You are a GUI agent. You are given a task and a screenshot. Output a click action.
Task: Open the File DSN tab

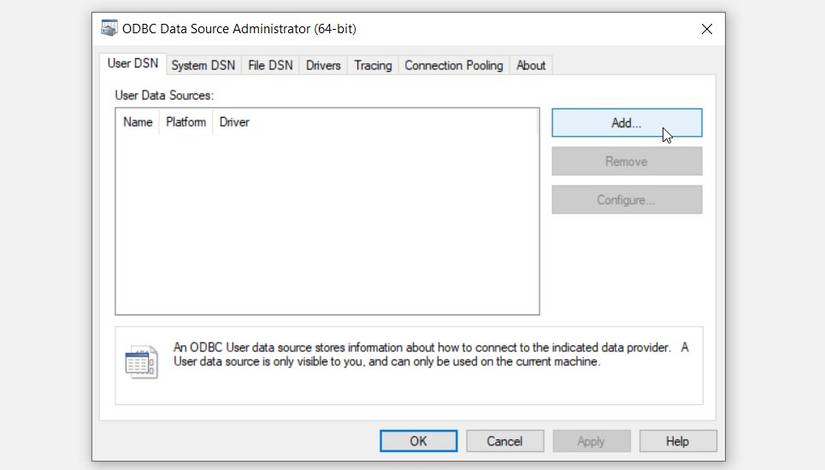pos(270,65)
